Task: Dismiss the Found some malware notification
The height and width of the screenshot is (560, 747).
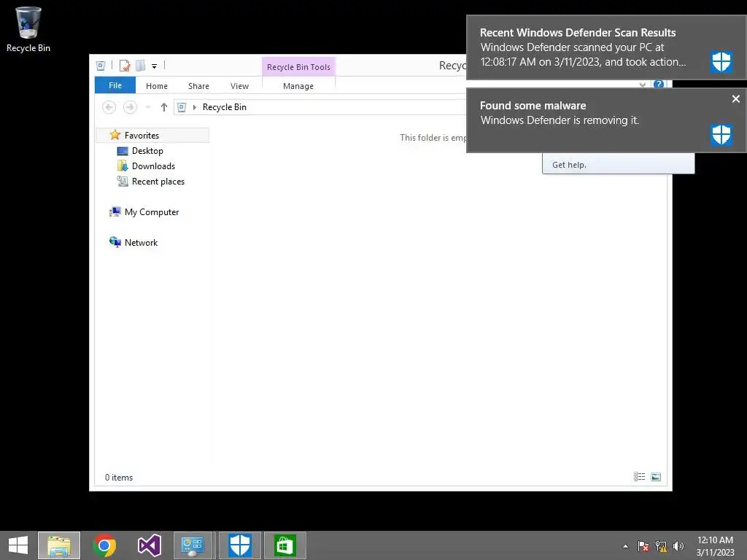Action: (735, 98)
